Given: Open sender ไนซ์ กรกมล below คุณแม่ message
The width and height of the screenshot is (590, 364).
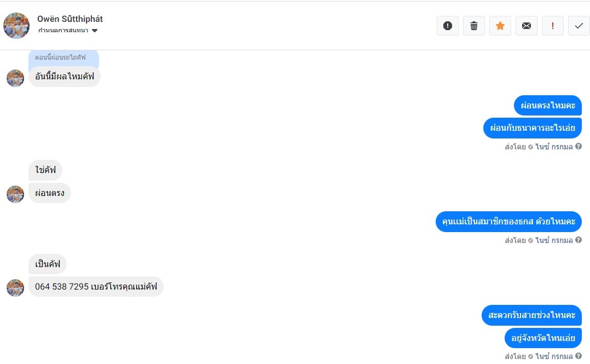Looking at the screenshot, I should pyautogui.click(x=554, y=240).
